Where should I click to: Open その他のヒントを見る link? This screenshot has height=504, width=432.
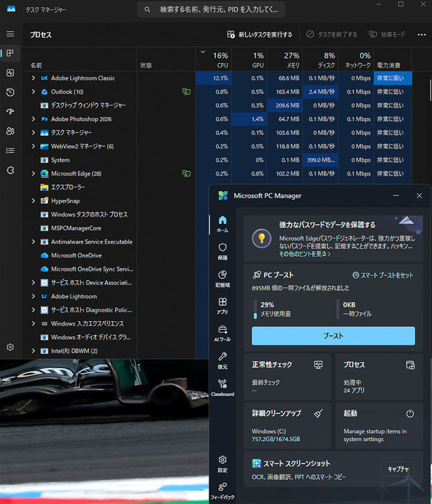coord(305,254)
